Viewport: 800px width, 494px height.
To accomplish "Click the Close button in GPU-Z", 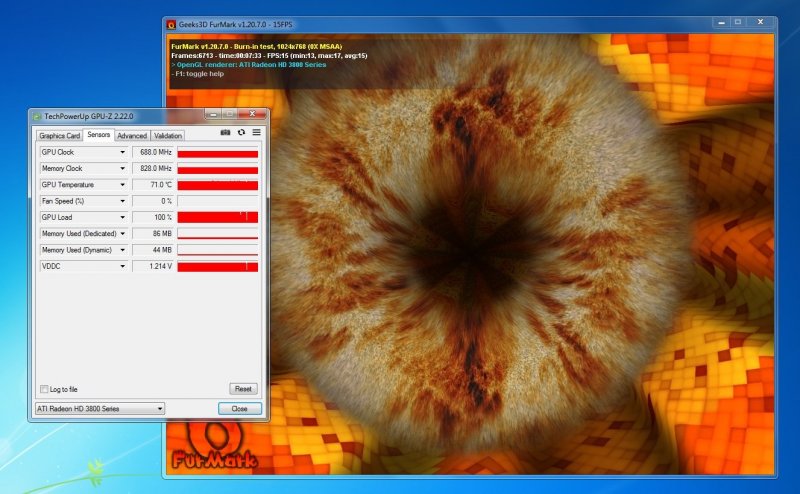I will [239, 409].
